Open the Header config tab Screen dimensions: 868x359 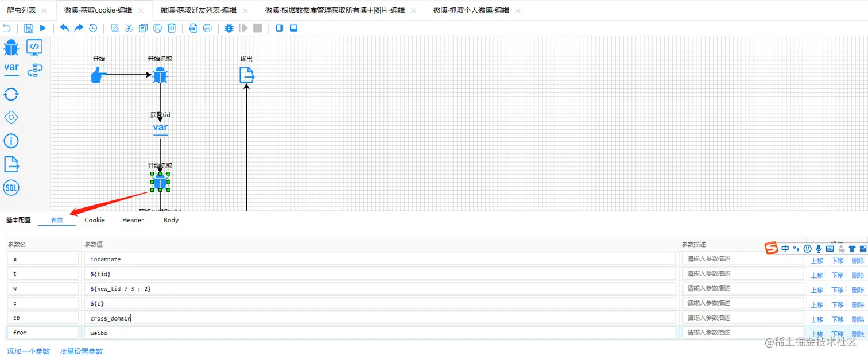133,220
